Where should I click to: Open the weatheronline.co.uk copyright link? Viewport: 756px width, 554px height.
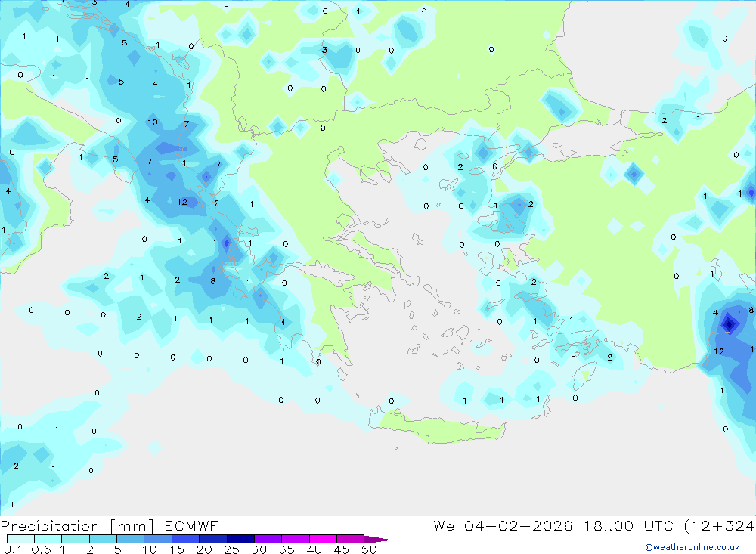(692, 547)
